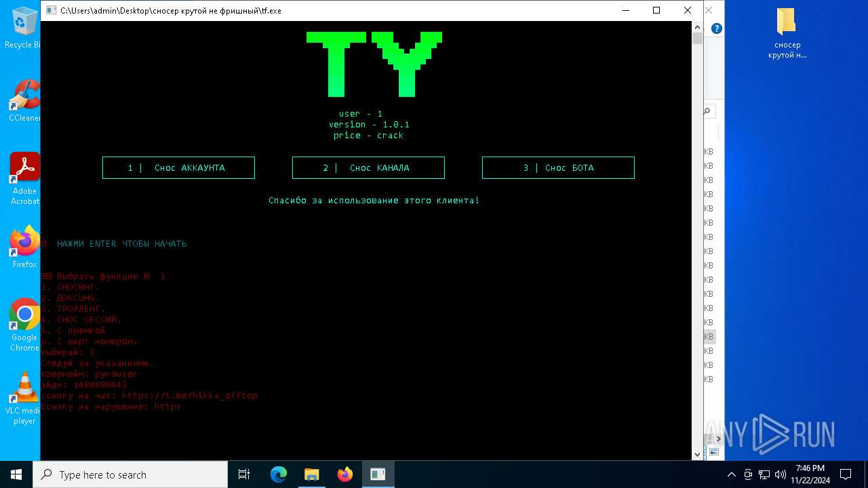Click the '4. СНОС СЕССИЙ.' menu line
Viewport: 868px width, 488px height.
81,320
